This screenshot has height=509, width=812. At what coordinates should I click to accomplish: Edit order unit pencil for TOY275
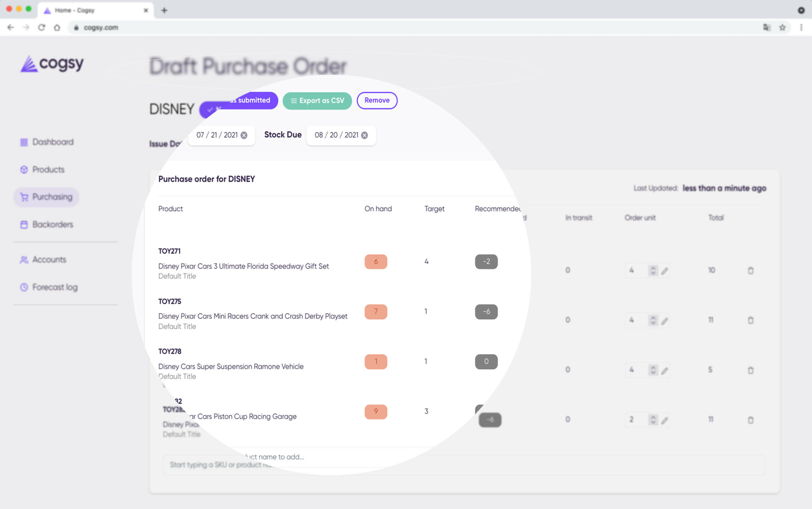click(x=664, y=321)
